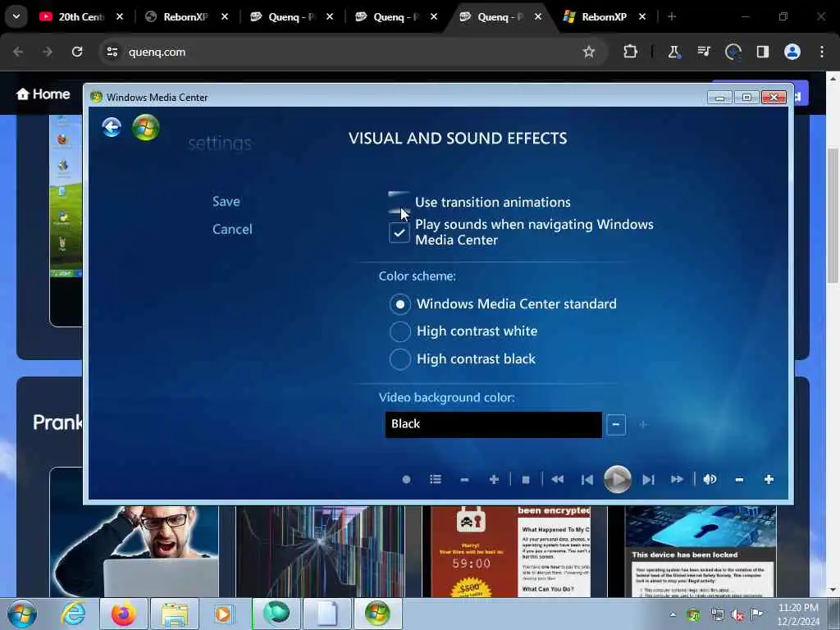
Task: Rewind using the rewind button
Action: (x=557, y=479)
